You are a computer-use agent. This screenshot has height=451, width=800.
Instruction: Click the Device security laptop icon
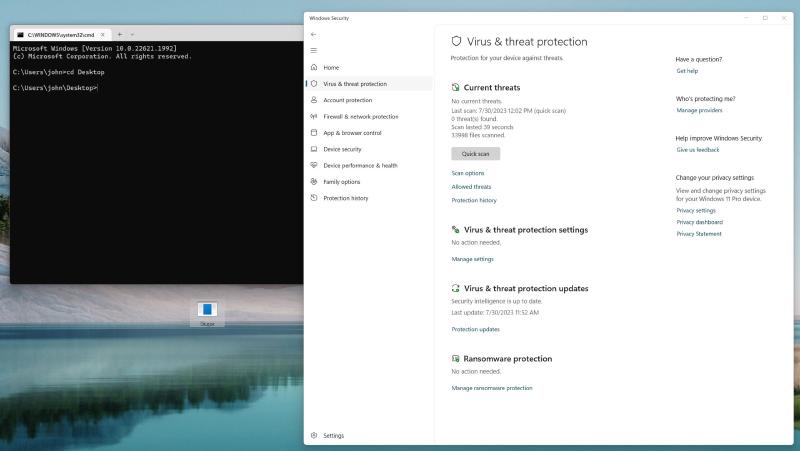[314, 149]
